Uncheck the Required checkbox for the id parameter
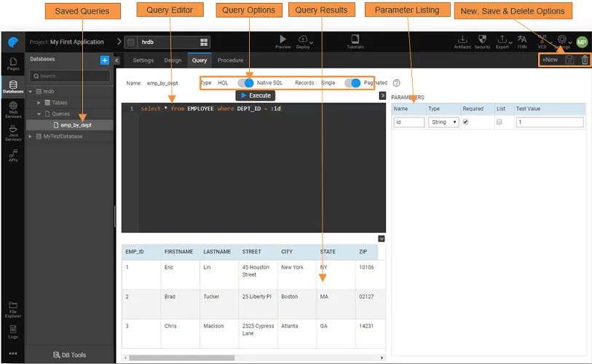This screenshot has height=364, width=592. [x=466, y=122]
